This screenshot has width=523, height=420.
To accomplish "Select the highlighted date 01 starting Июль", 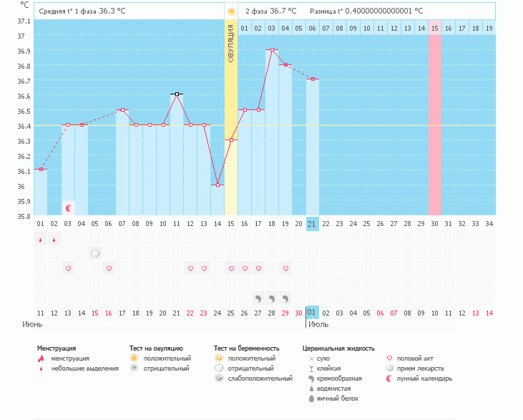I will click(312, 313).
